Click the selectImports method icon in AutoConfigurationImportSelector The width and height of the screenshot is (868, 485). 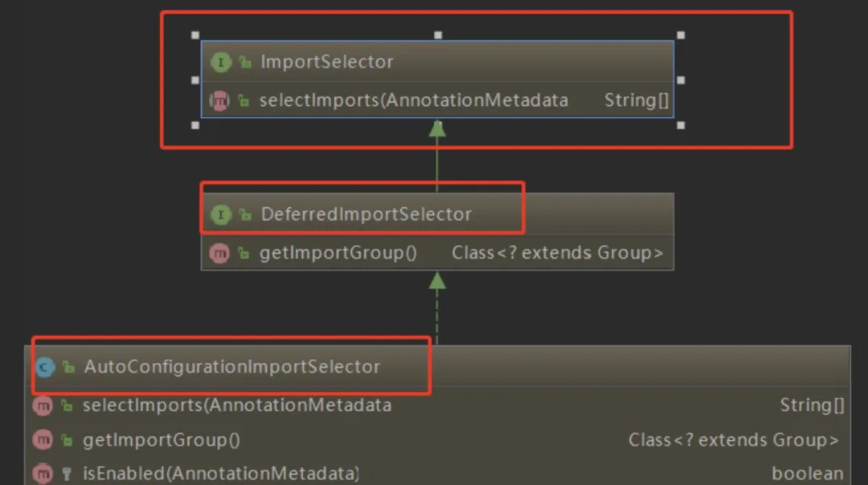42,406
